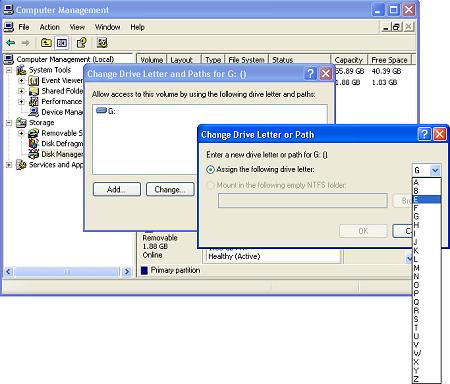Click the Storage icon in tree
The image size is (450, 384).
(x=21, y=123)
